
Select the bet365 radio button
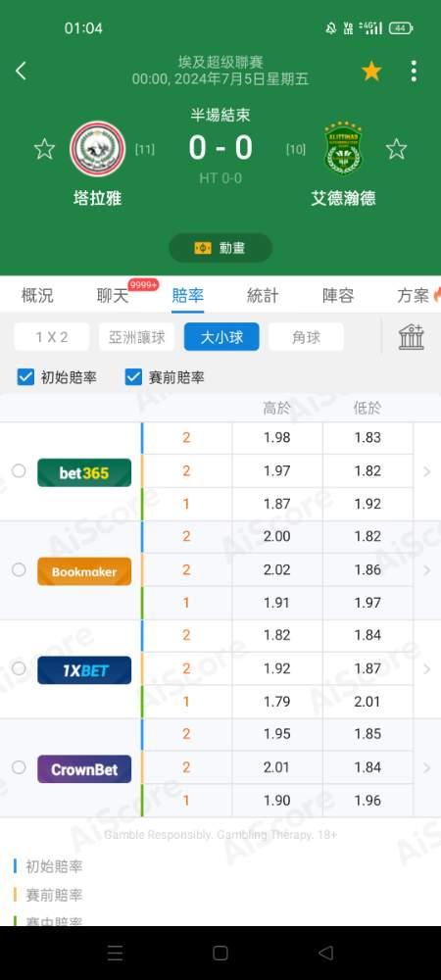(19, 470)
